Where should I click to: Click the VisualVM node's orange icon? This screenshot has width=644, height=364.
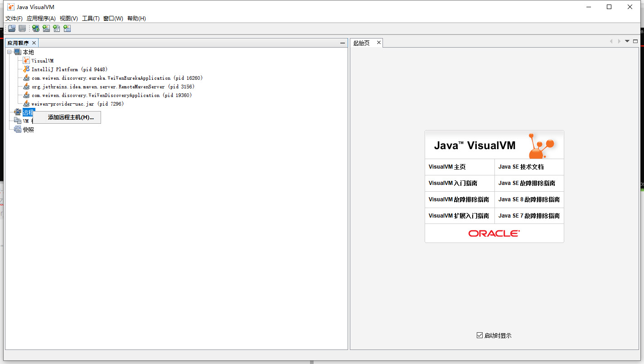[26, 61]
